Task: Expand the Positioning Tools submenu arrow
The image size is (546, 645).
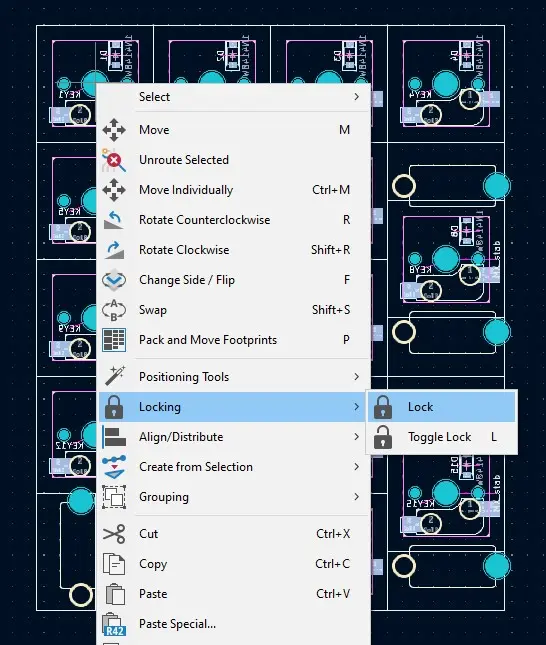Action: click(356, 377)
